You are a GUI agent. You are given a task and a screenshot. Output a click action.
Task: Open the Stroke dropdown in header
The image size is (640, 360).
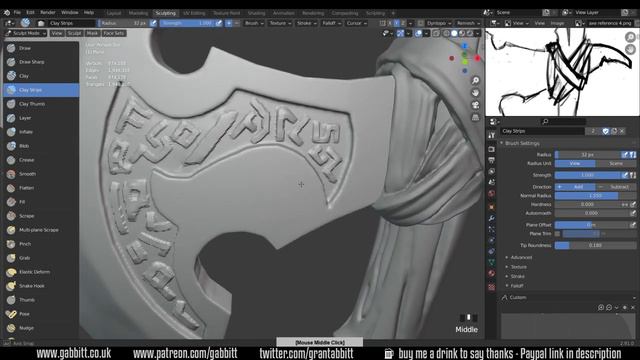pyautogui.click(x=306, y=23)
